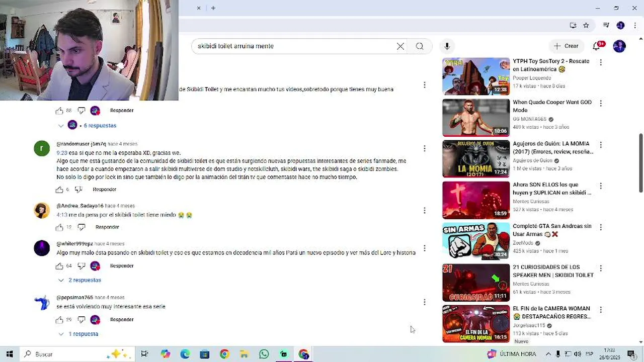The image size is (644, 362).
Task: Launch Microsoft Edge from taskbar
Action: pyautogui.click(x=185, y=354)
